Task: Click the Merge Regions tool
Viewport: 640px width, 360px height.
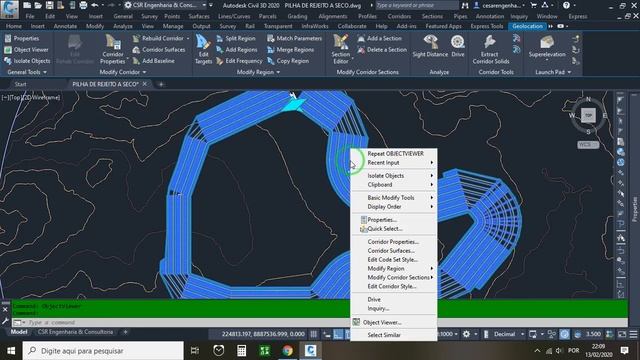Action: (291, 50)
